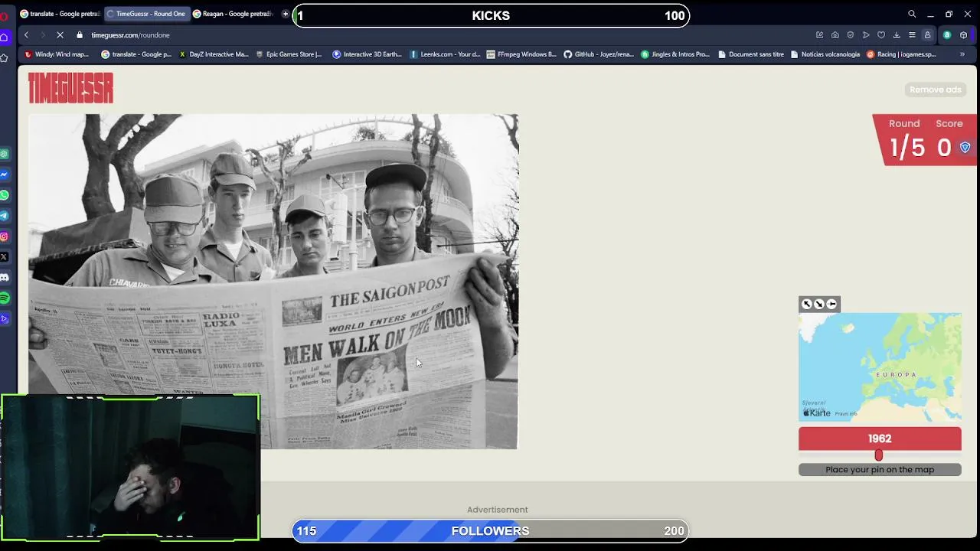
Task: Open the Noticias volcanologia bookmark
Action: [825, 54]
